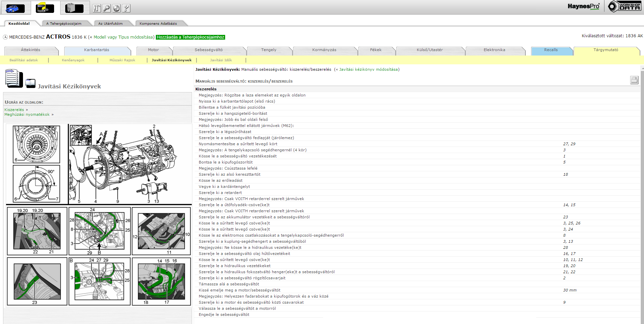Image resolution: width=644 pixels, height=324 pixels.
Task: Open the Javítási Idők submenu item
Action: (x=221, y=60)
